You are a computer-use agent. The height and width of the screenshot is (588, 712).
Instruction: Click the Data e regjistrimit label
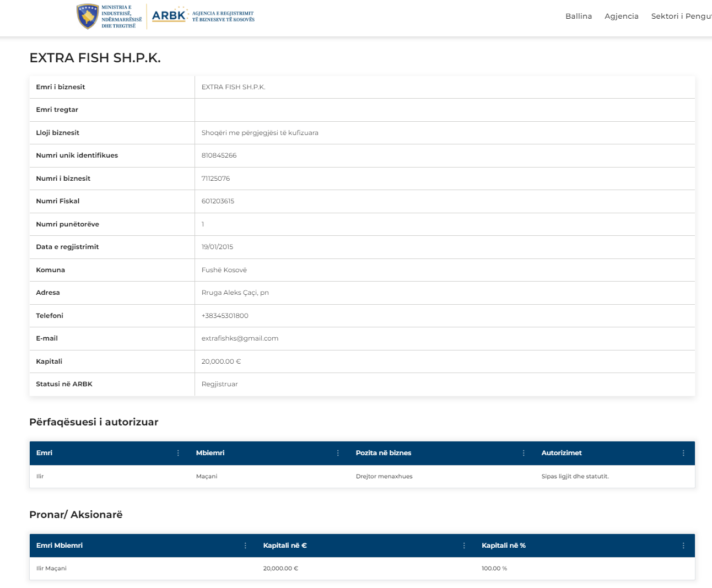click(67, 247)
